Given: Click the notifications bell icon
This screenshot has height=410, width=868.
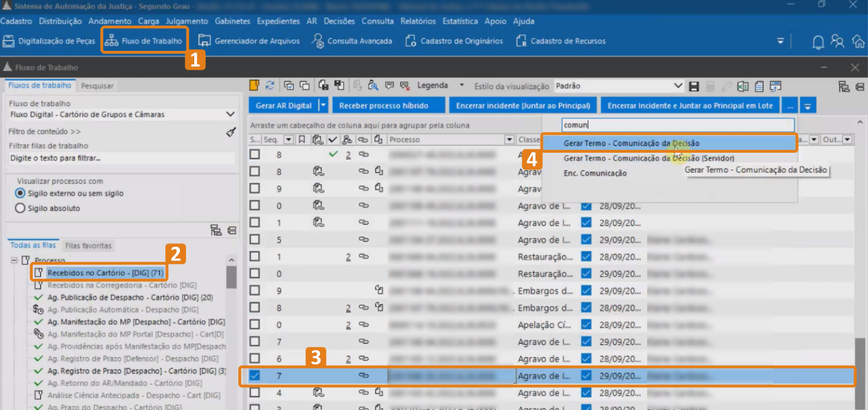Looking at the screenshot, I should (x=818, y=42).
